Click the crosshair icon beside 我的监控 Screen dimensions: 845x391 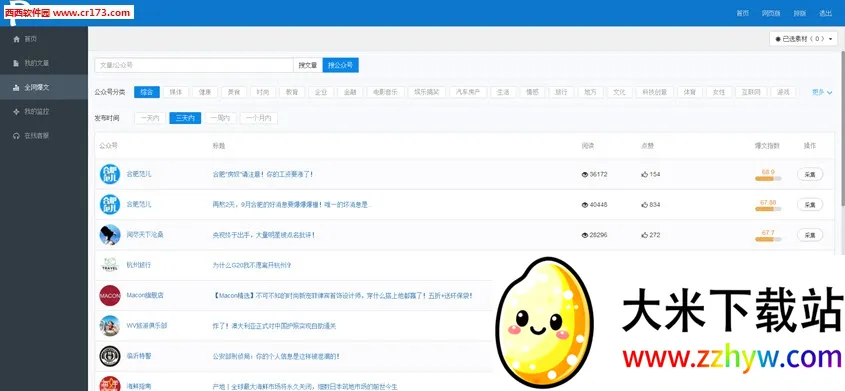coord(16,111)
